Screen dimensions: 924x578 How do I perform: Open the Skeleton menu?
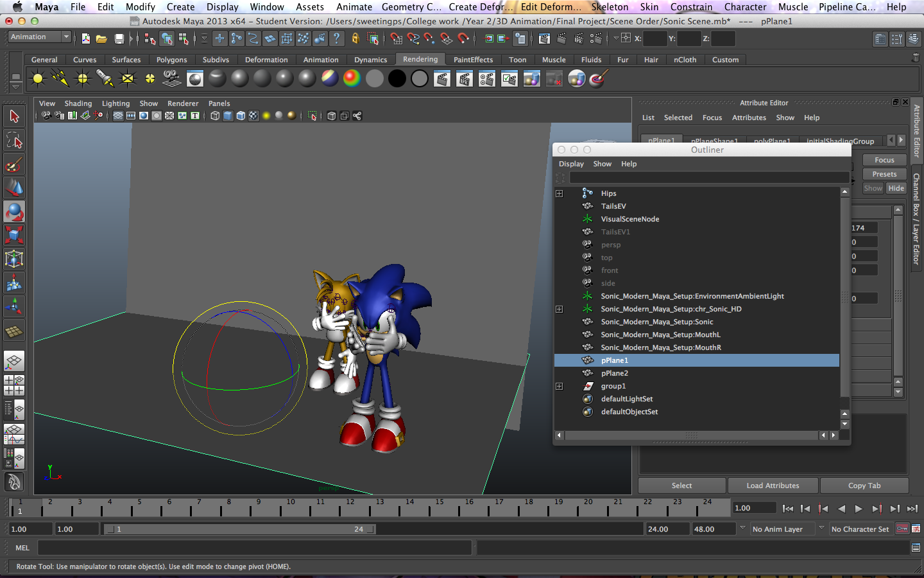pyautogui.click(x=610, y=7)
